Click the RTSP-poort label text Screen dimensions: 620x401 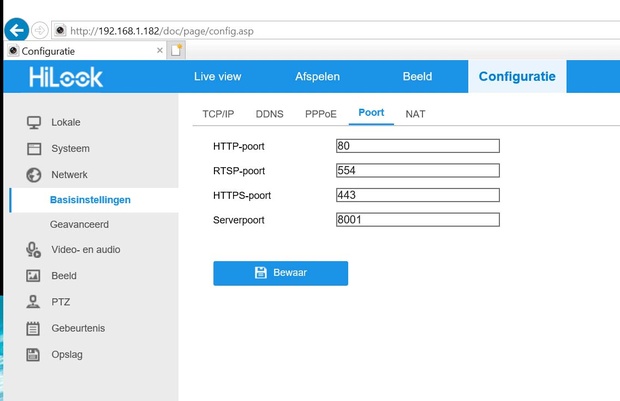click(x=239, y=171)
